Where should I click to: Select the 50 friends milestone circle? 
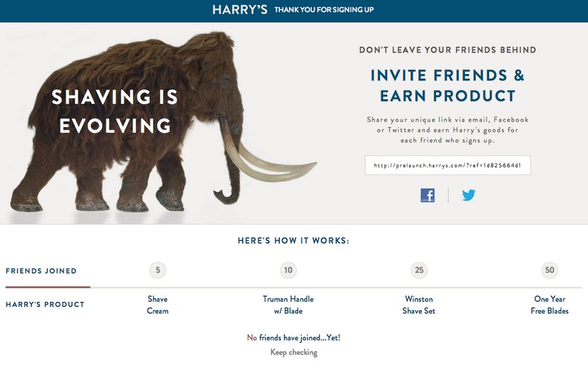coord(549,270)
